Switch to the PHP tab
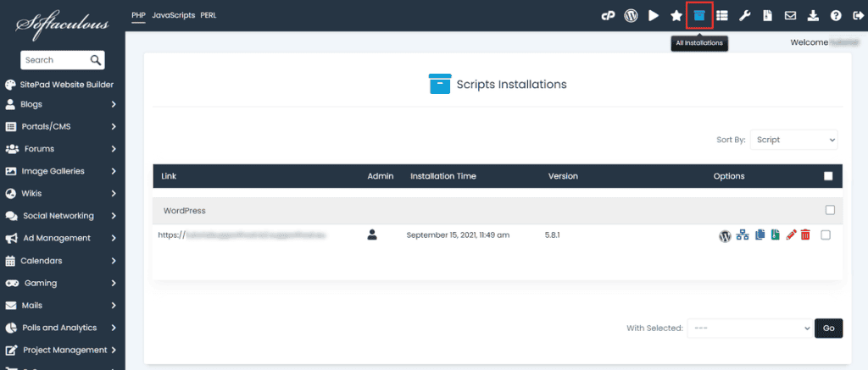 pyautogui.click(x=138, y=15)
